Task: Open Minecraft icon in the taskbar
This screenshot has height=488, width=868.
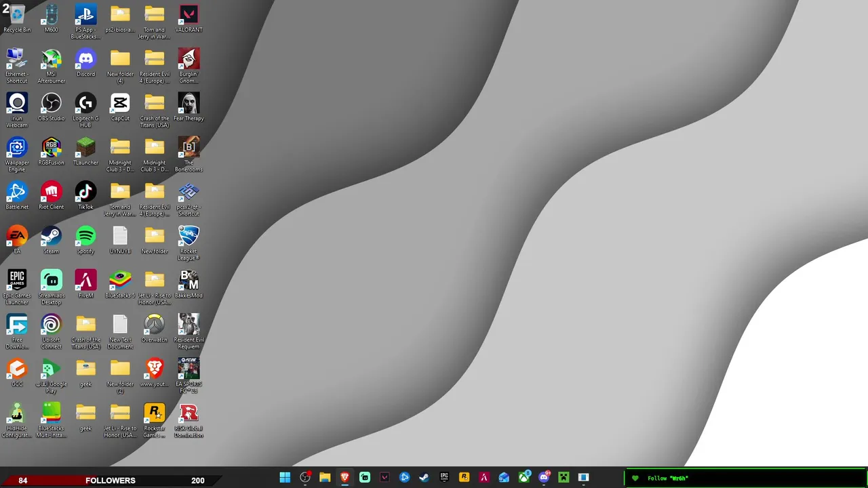Action: pyautogui.click(x=564, y=478)
